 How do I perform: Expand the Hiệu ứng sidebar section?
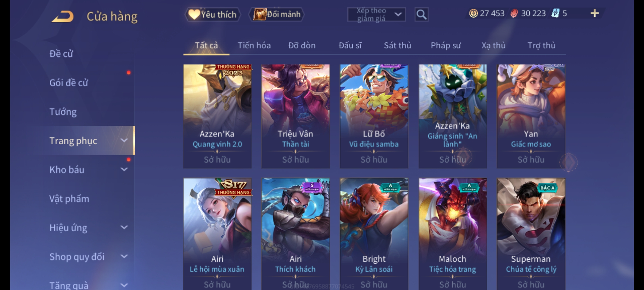(124, 227)
